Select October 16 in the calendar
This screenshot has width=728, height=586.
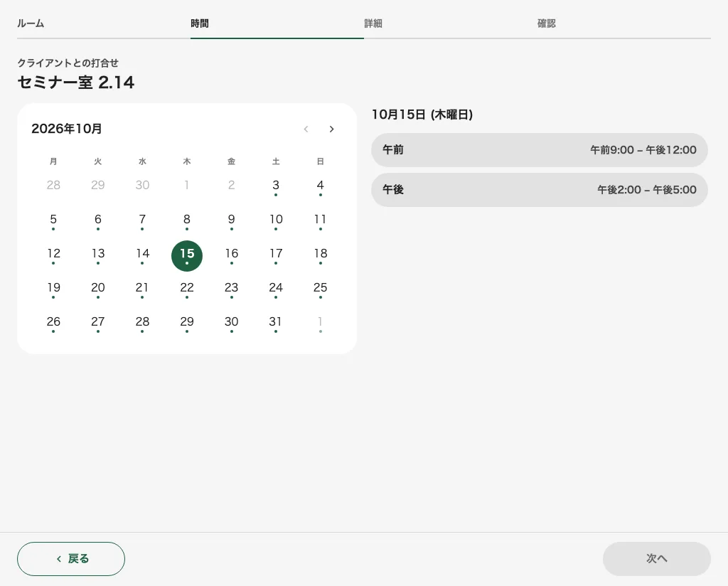click(x=231, y=256)
